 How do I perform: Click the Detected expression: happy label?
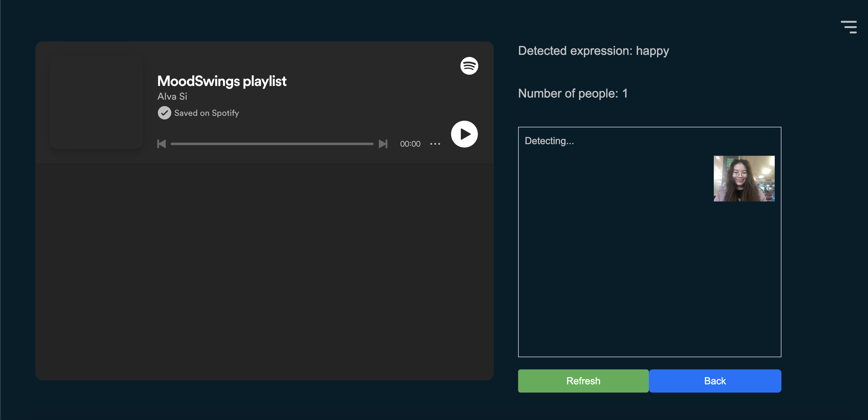[593, 51]
